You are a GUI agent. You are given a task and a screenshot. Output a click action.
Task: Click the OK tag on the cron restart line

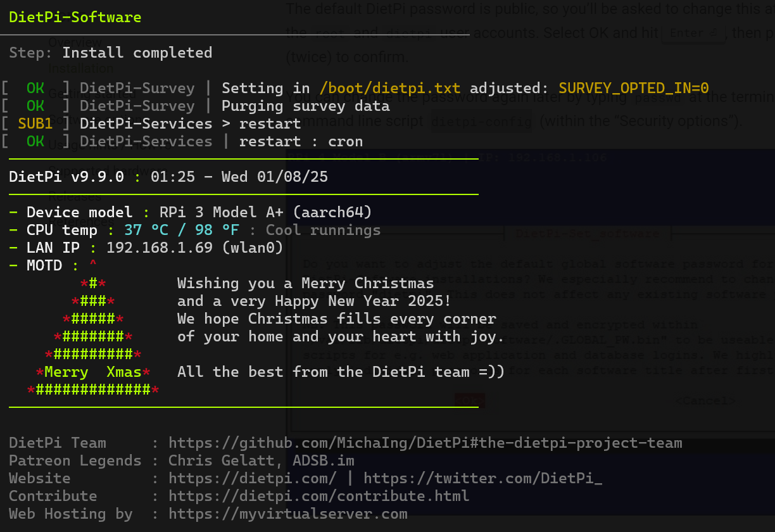tap(35, 141)
